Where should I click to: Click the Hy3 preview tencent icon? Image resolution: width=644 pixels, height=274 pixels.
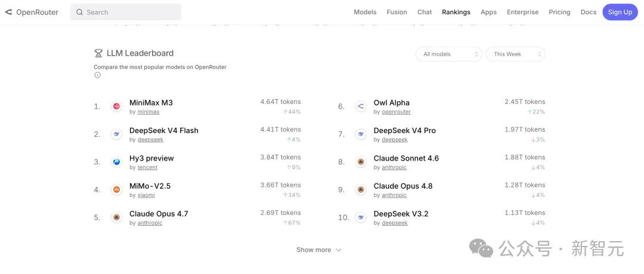point(117,162)
